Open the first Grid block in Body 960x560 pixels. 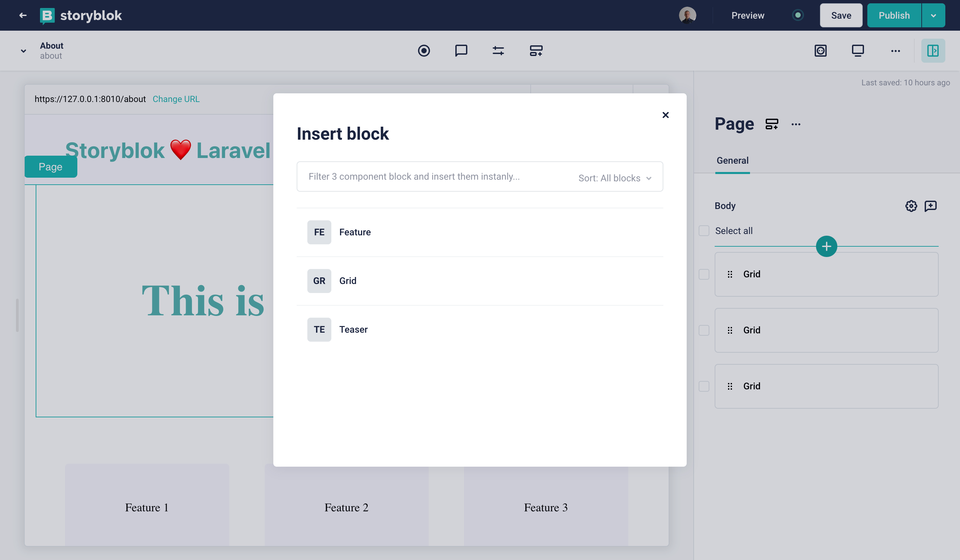click(826, 274)
